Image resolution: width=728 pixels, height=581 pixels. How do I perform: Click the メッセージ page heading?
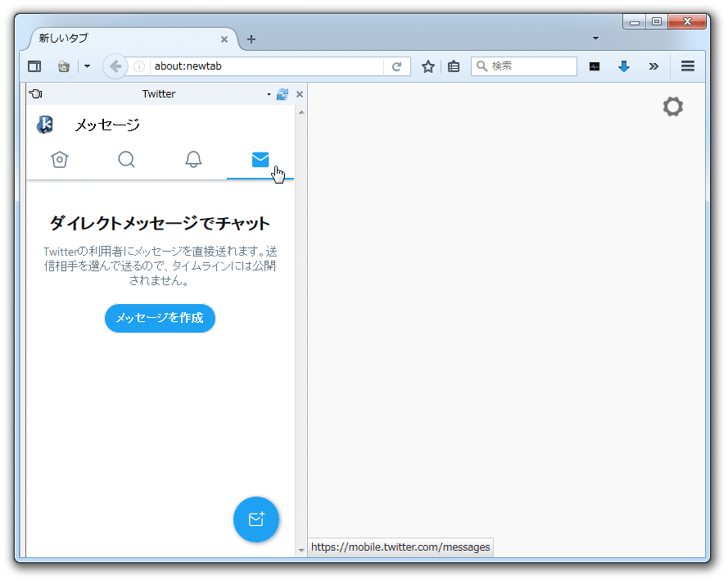pos(107,125)
